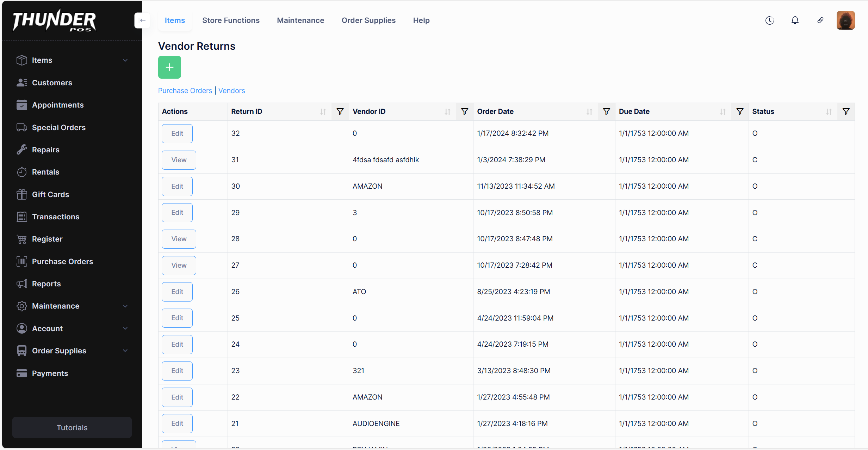Click the green add vendor return button
This screenshot has width=868, height=450.
click(169, 67)
